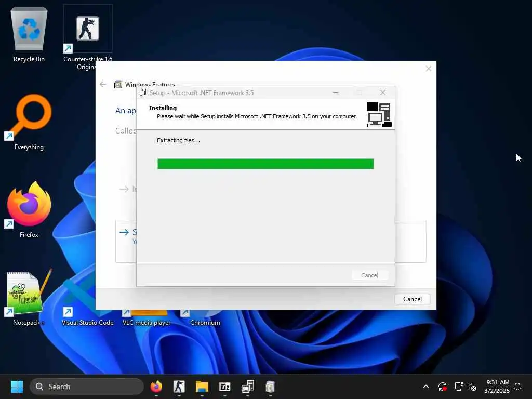Image resolution: width=532 pixels, height=399 pixels.
Task: Click the 'Extracting files...' status text
Action: click(x=178, y=140)
